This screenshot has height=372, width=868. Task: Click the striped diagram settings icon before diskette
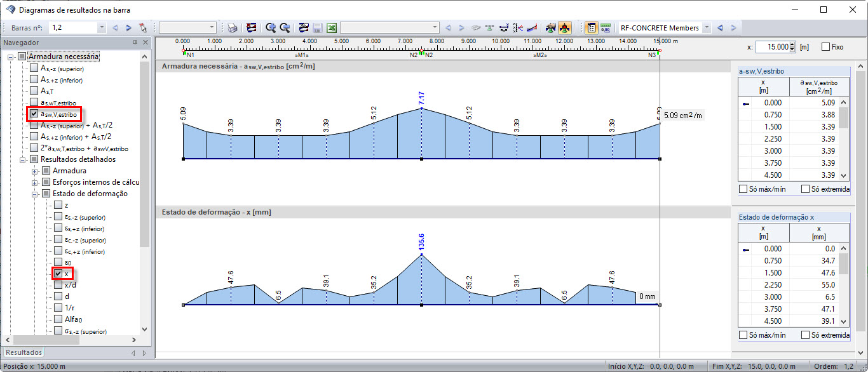pos(304,28)
